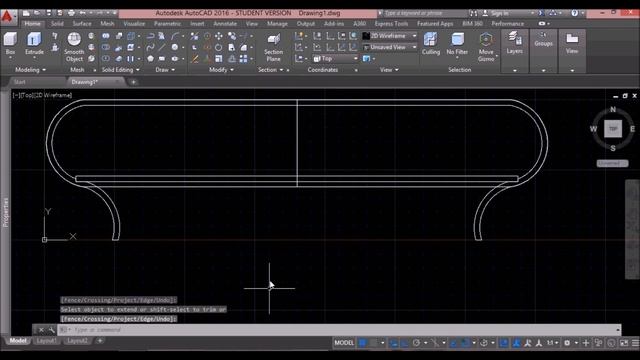
Task: Select the Box modeling tool
Action: 10,44
